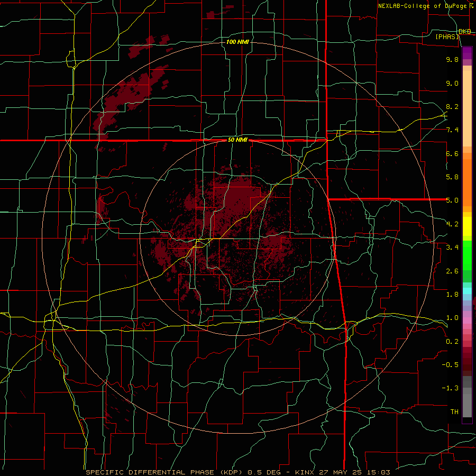Click the 8.2 legend value

(452, 106)
